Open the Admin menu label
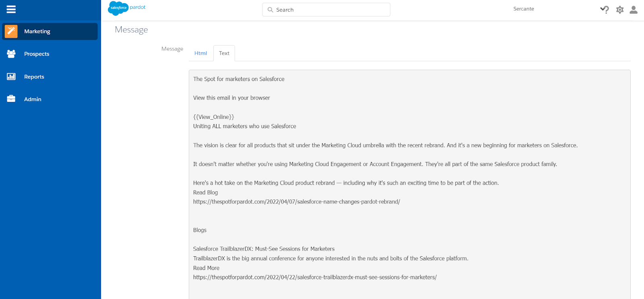Viewport: 644px width, 299px height. [x=33, y=99]
